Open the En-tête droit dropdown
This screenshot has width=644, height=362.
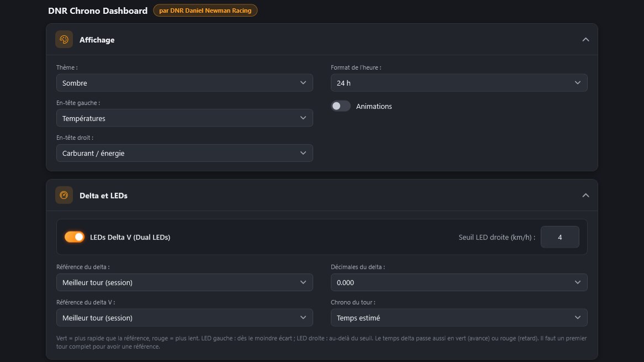184,153
